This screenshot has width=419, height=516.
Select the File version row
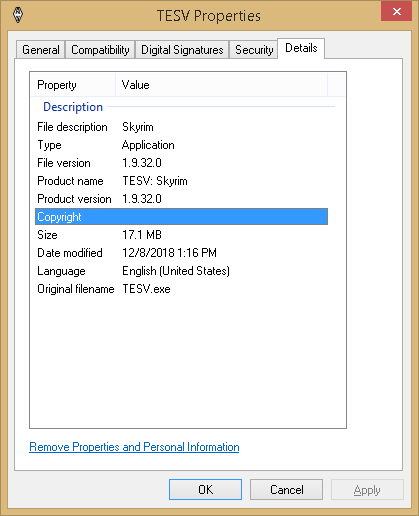181,163
